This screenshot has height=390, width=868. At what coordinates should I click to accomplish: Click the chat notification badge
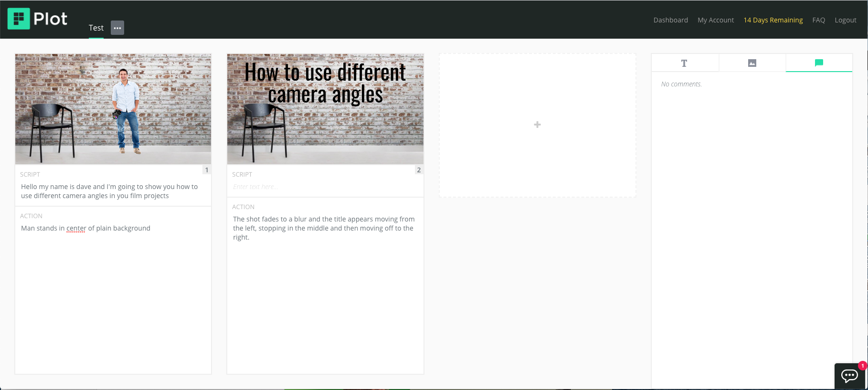862,366
